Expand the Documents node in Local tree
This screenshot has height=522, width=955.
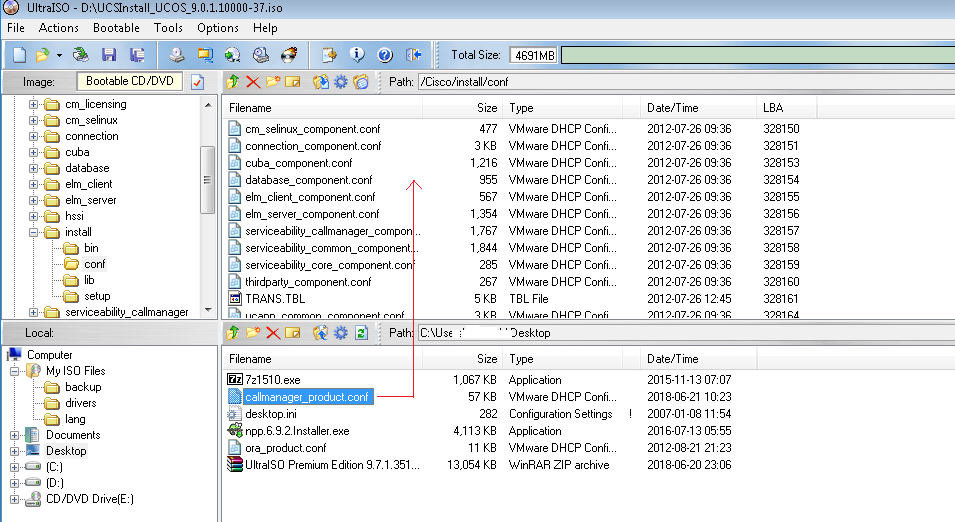[14, 435]
